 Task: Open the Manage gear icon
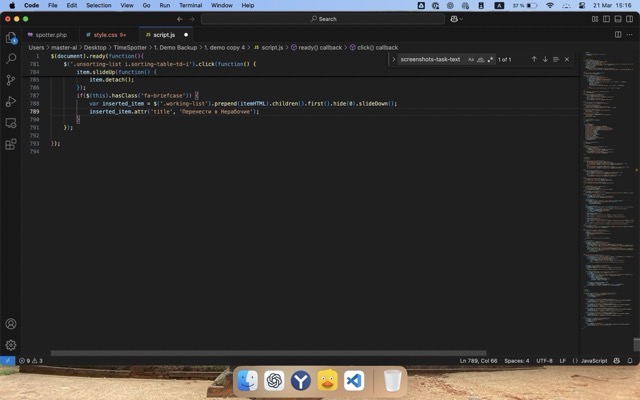[11, 345]
